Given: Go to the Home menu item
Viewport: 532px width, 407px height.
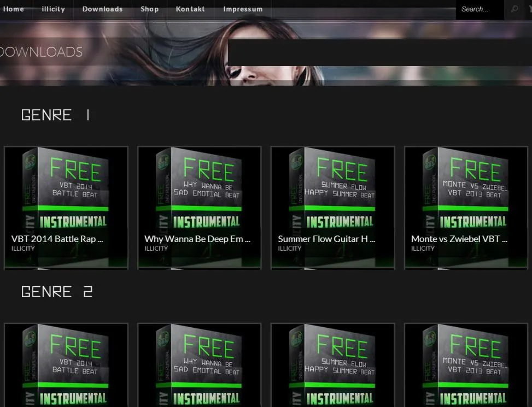Looking at the screenshot, I should [13, 9].
